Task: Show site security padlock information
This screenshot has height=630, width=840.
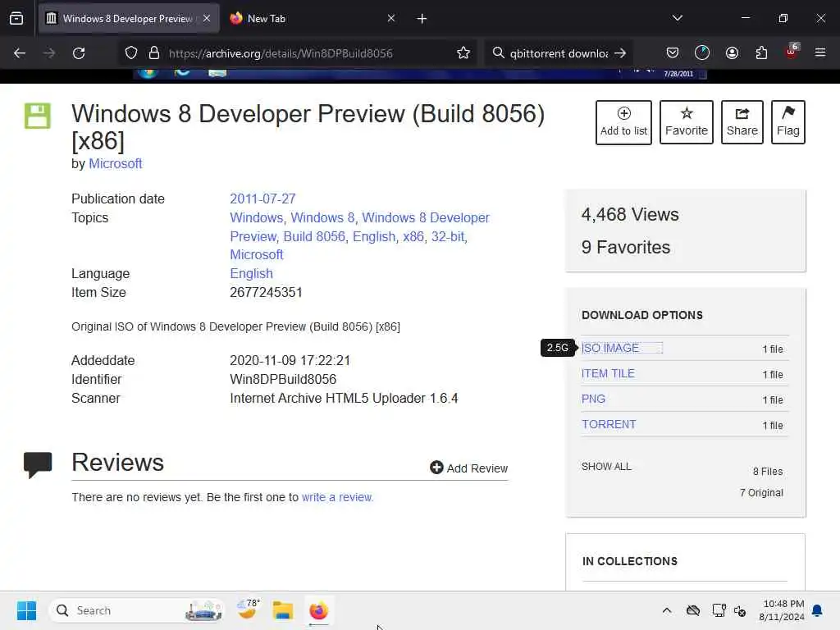Action: (x=154, y=53)
